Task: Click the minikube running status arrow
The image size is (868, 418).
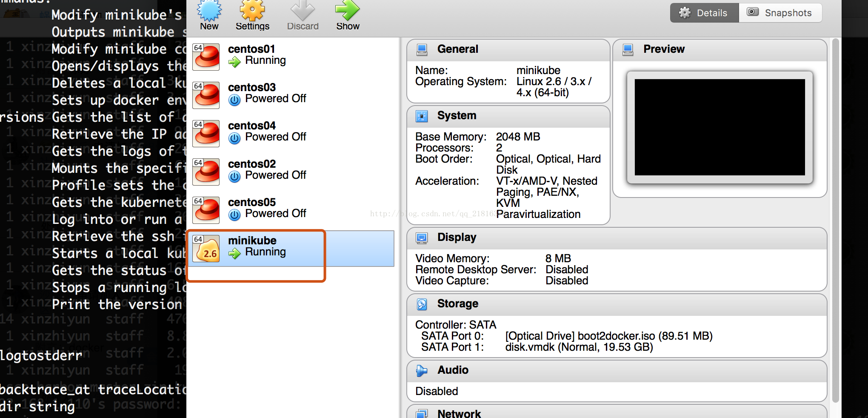Action: (234, 254)
